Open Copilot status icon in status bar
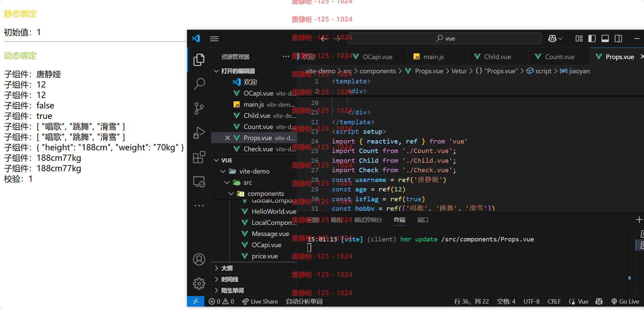Screen dimensions: 644x310 point(599,301)
